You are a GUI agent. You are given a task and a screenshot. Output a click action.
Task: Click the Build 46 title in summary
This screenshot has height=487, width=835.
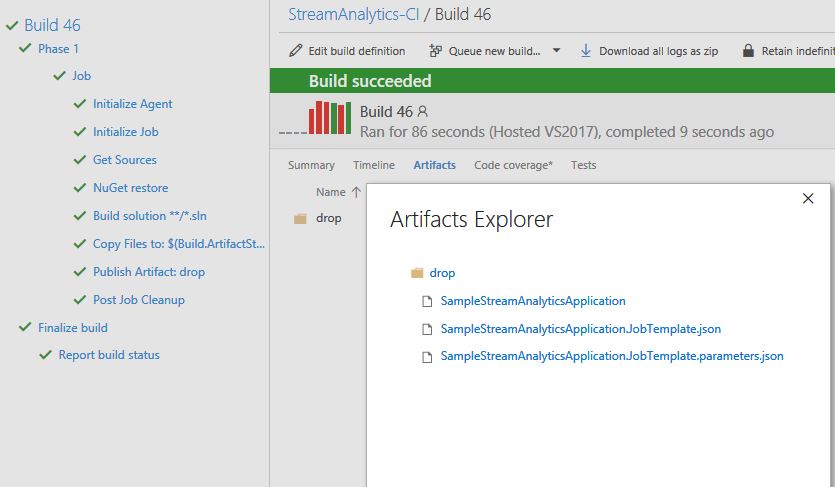click(386, 112)
